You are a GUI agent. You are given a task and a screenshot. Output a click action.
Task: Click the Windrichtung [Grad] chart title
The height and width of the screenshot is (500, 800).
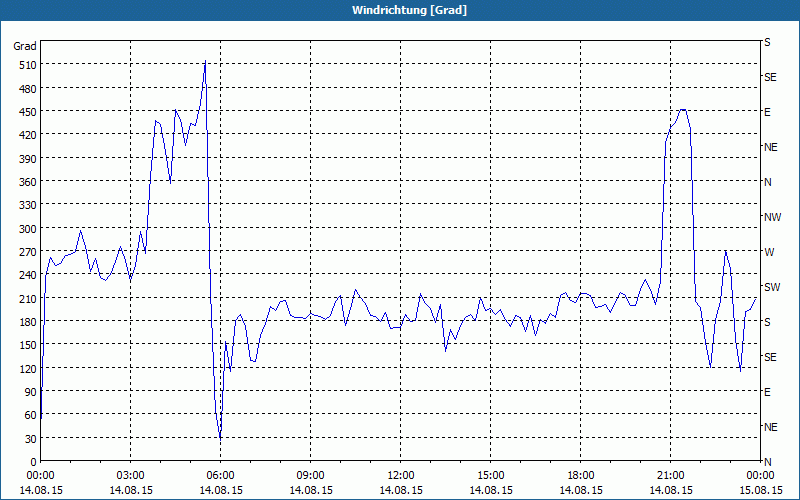pos(409,10)
